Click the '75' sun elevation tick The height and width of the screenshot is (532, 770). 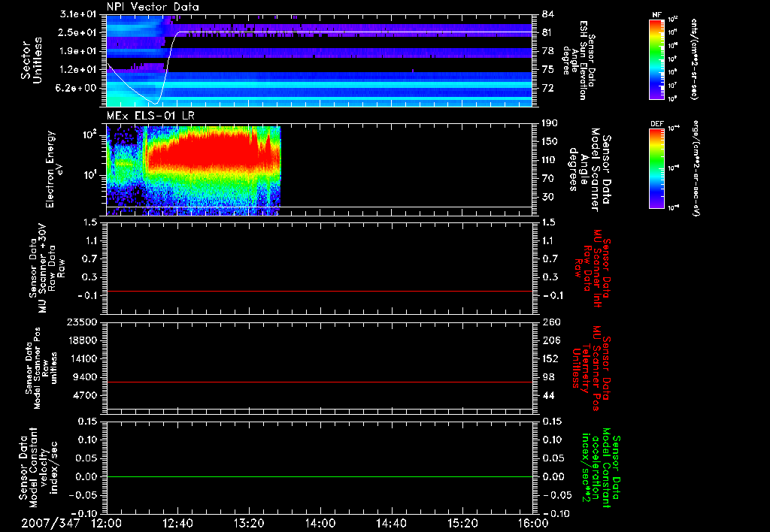point(547,70)
